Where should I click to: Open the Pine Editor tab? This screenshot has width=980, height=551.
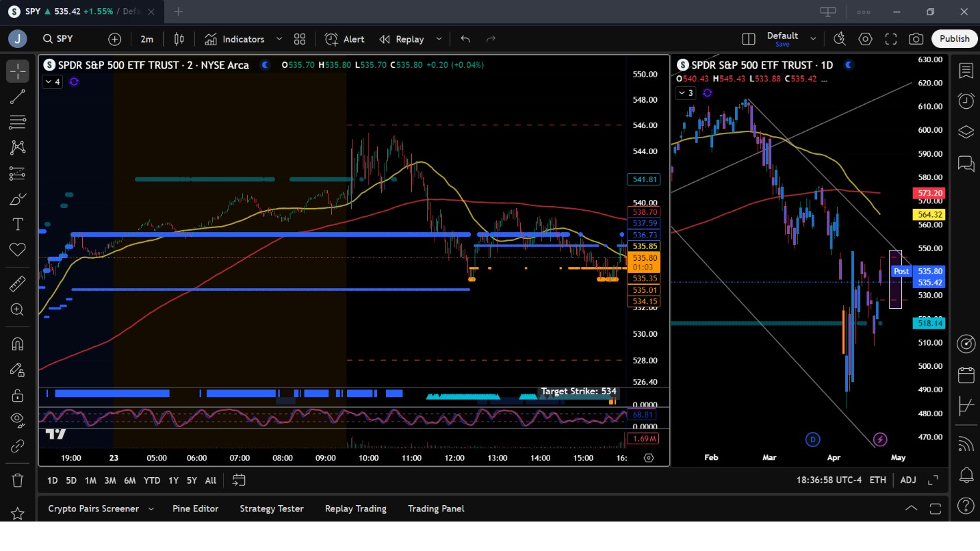196,509
